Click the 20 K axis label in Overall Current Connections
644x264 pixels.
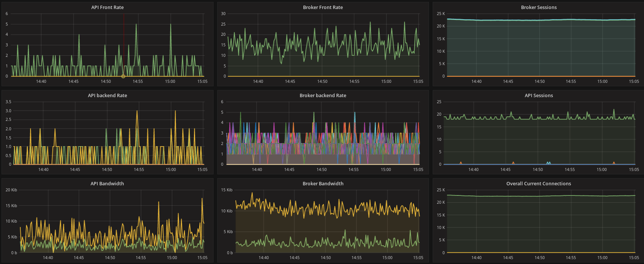pos(441,202)
